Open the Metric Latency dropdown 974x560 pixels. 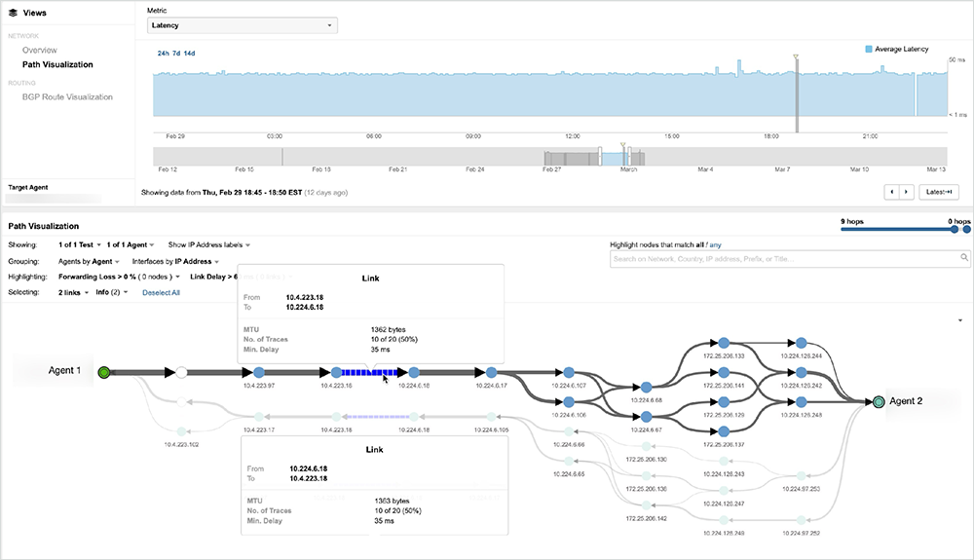(242, 24)
